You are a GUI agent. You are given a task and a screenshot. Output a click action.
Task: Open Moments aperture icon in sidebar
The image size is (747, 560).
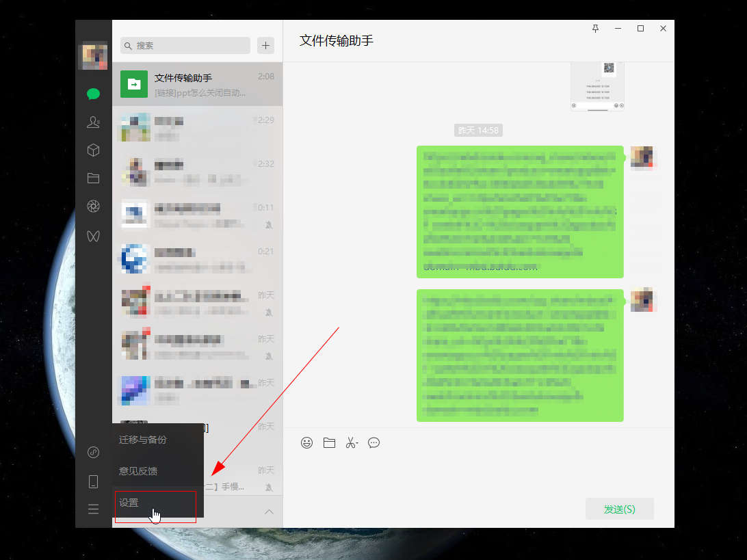point(94,206)
